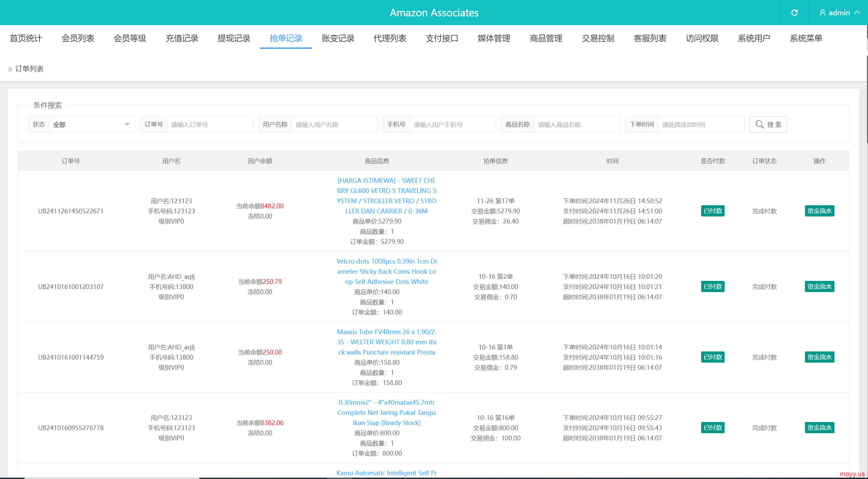
Task: Open the 会员列表 tab
Action: [x=78, y=38]
